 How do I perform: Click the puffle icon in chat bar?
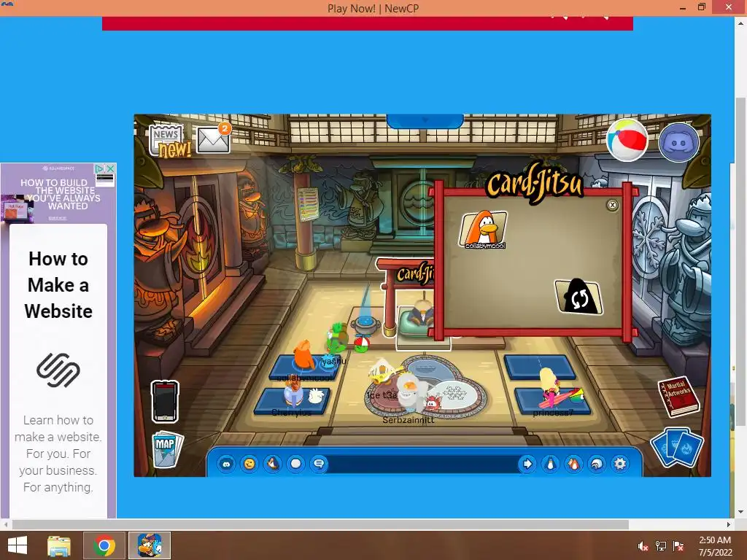coord(226,464)
